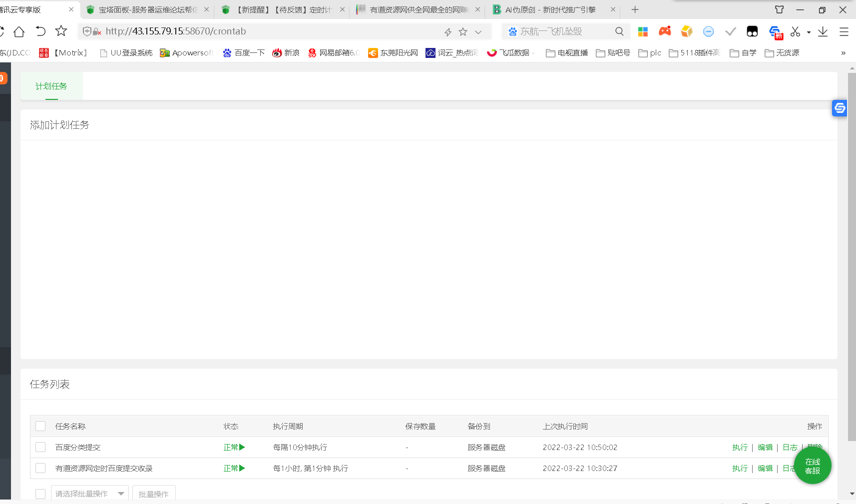
Task: Open dropdown arrow next to scissors icon
Action: click(x=809, y=32)
